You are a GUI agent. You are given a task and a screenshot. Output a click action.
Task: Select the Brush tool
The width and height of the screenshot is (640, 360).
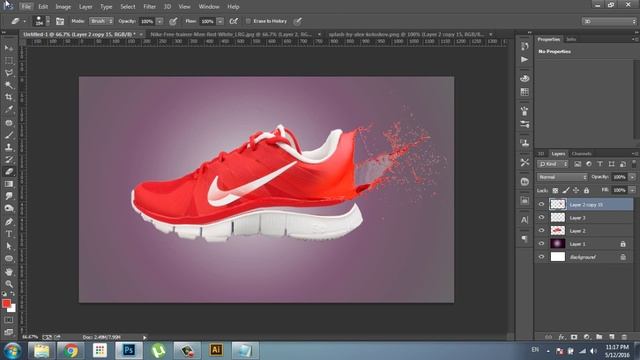point(9,135)
